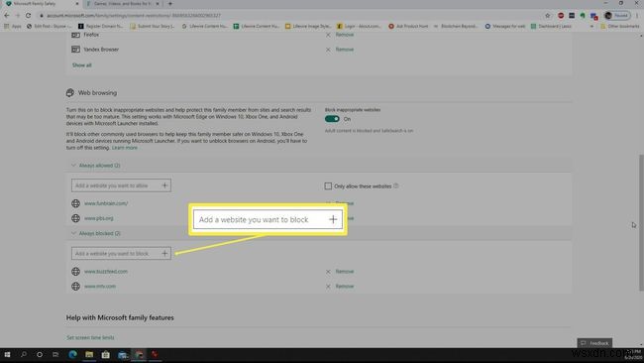Screen dimensions: 644x363
Task: Click the X icon for Firefox row
Action: pyautogui.click(x=328, y=35)
